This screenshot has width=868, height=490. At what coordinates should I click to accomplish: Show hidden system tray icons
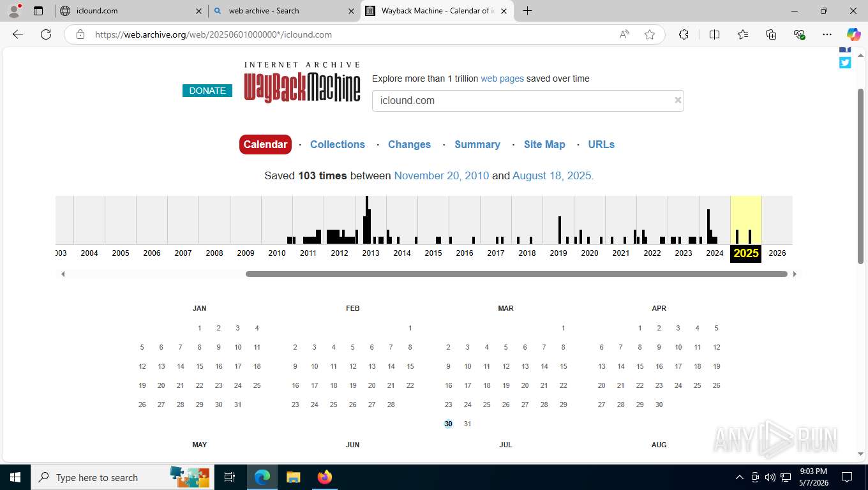pos(739,477)
